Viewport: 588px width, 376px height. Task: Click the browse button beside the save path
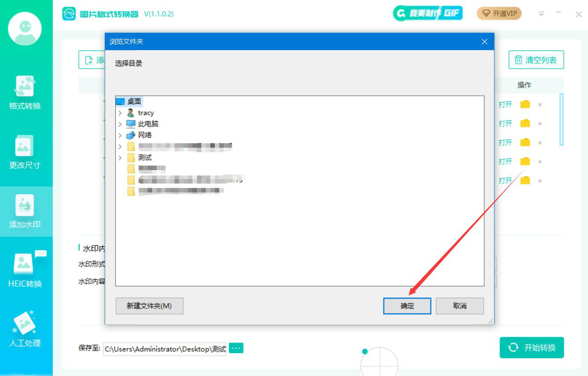236,348
